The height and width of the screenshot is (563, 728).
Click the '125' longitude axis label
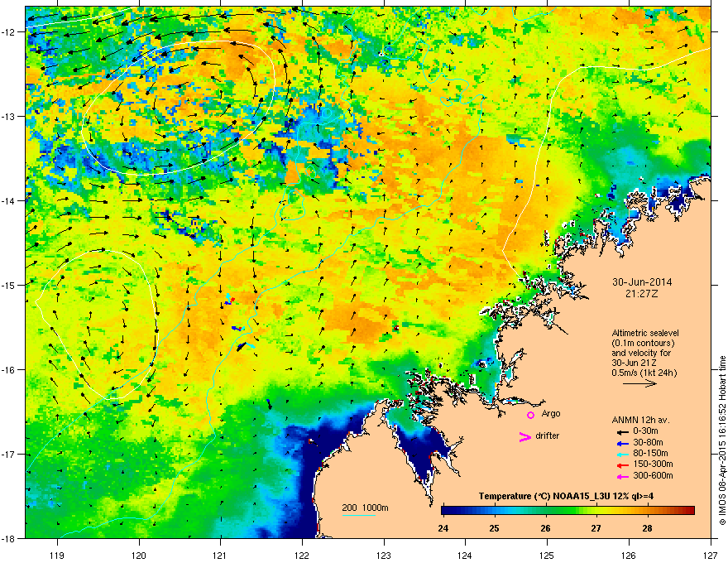click(x=547, y=555)
